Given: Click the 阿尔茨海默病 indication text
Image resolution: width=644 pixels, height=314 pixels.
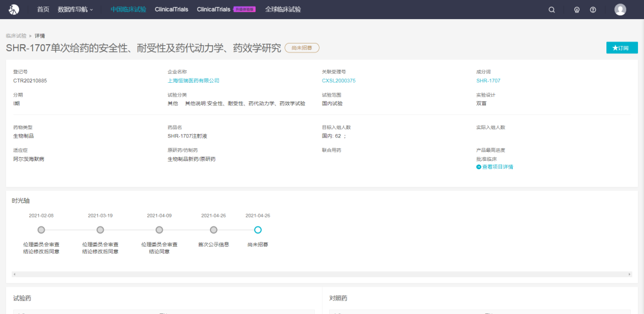Looking at the screenshot, I should tap(29, 159).
